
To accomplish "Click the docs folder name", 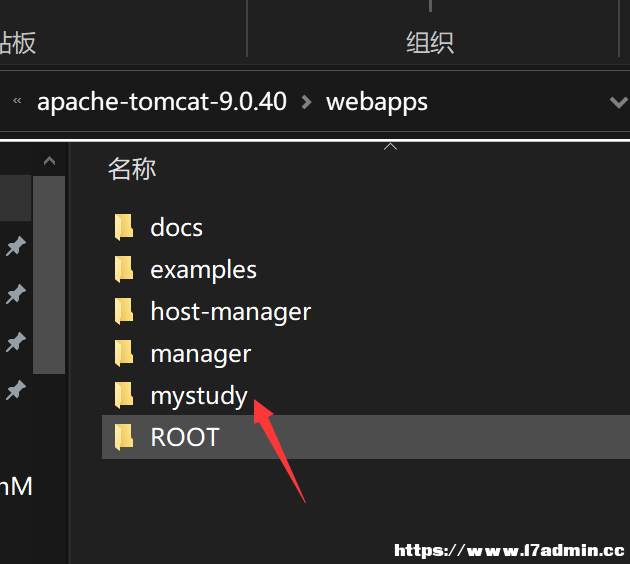I will 176,228.
